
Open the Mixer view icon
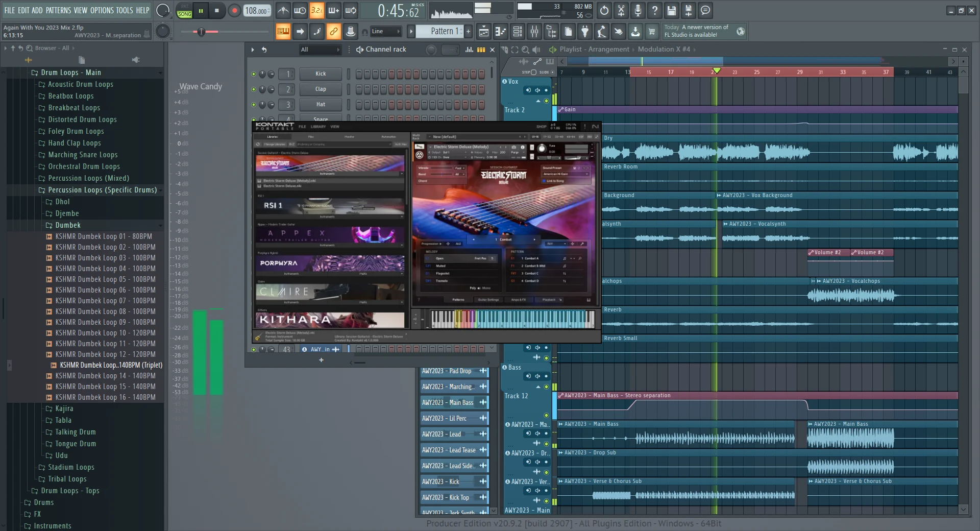tap(534, 32)
